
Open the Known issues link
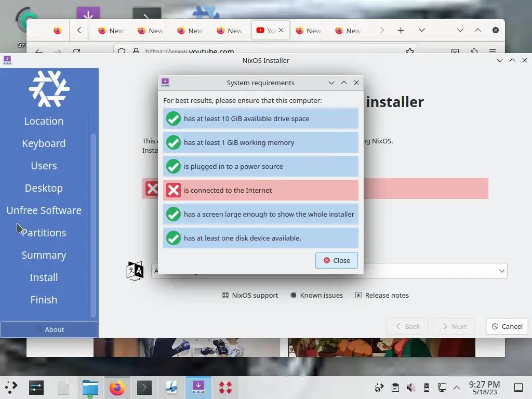tap(316, 295)
